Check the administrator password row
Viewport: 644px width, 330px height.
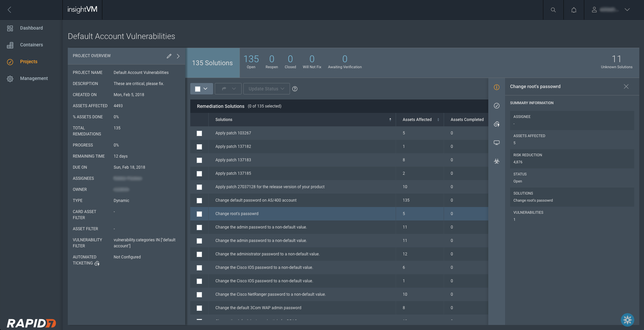pyautogui.click(x=199, y=254)
